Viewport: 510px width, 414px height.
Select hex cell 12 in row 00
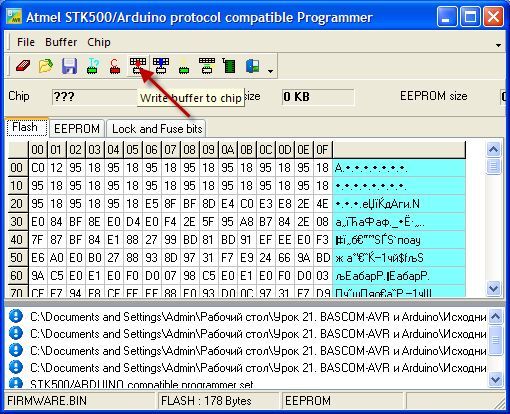point(56,168)
